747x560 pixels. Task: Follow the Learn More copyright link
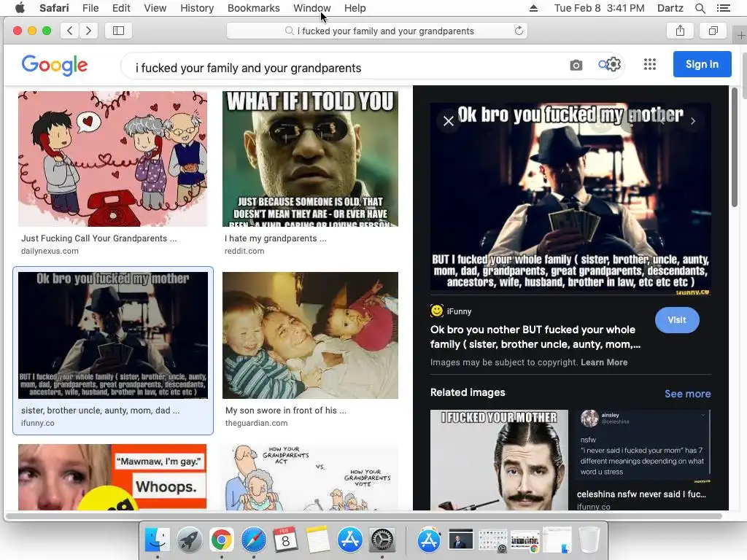tap(604, 362)
